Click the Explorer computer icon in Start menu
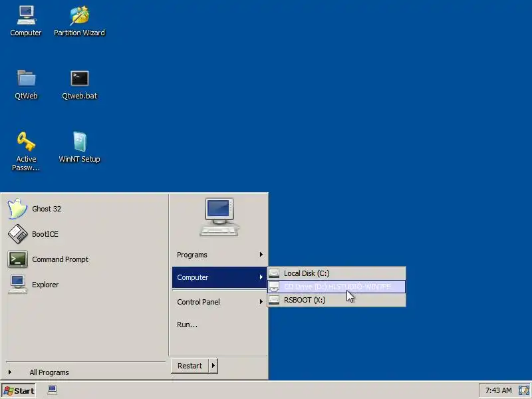This screenshot has height=399, width=532. click(17, 285)
